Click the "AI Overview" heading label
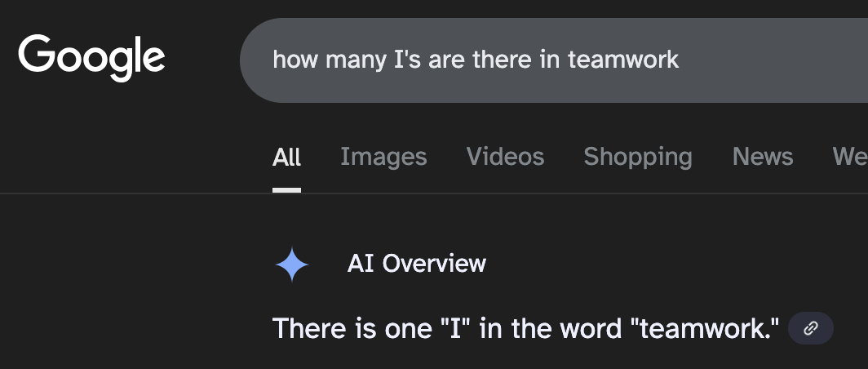Viewport: 868px width, 369px height. (416, 263)
